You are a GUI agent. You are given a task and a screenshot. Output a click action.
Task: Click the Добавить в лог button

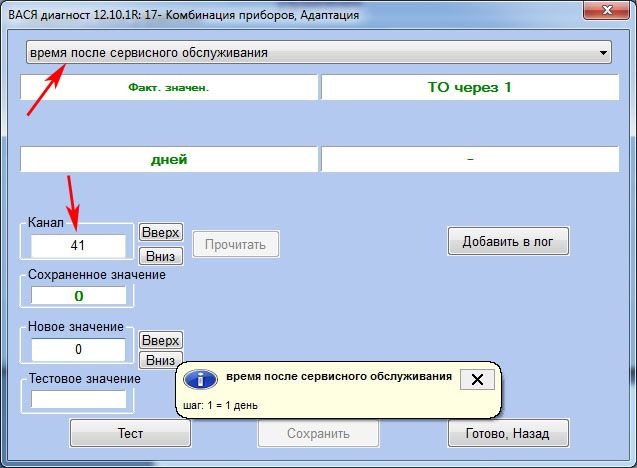tap(508, 241)
